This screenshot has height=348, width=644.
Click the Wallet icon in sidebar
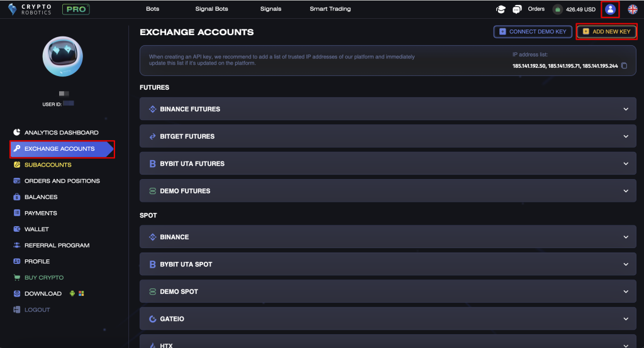[17, 229]
